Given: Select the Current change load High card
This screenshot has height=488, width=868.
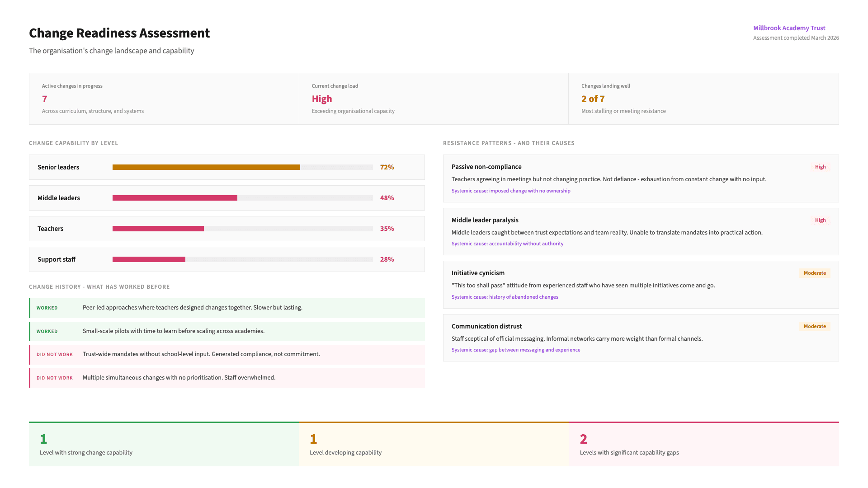Looking at the screenshot, I should [433, 99].
